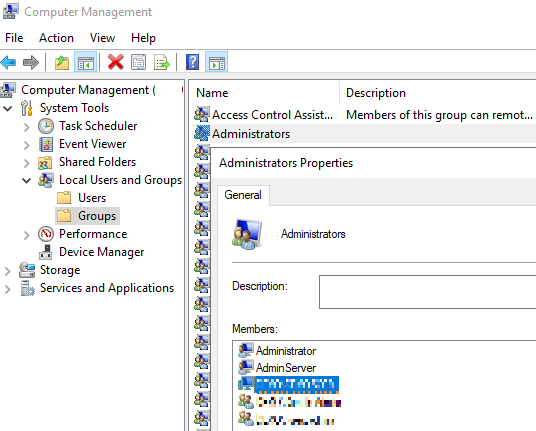Click the Event Viewer icon in tree
The height and width of the screenshot is (431, 536).
point(46,144)
